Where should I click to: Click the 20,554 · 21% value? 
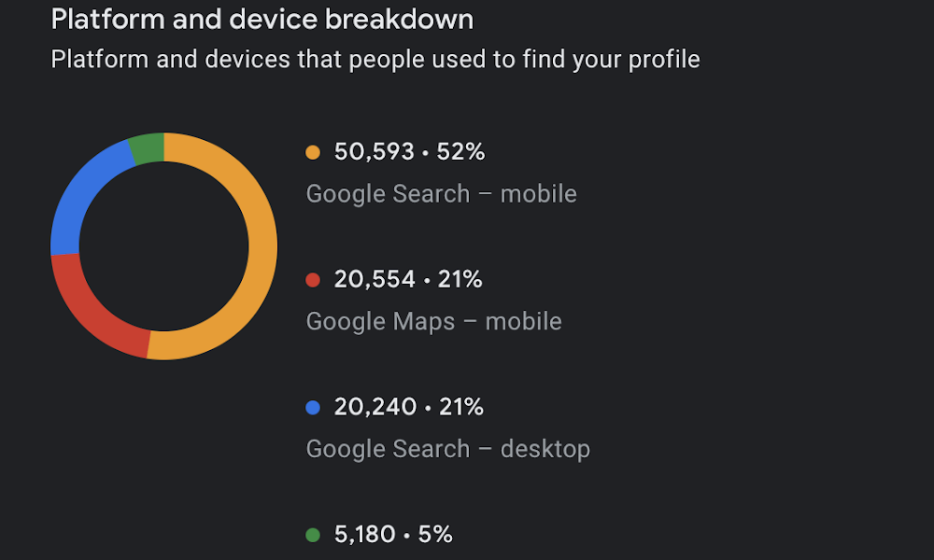[x=408, y=279]
